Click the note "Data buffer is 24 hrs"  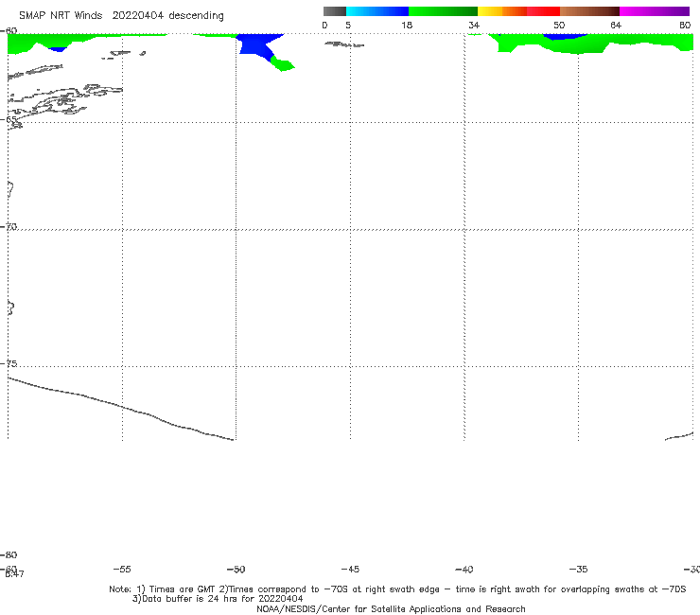point(218,599)
